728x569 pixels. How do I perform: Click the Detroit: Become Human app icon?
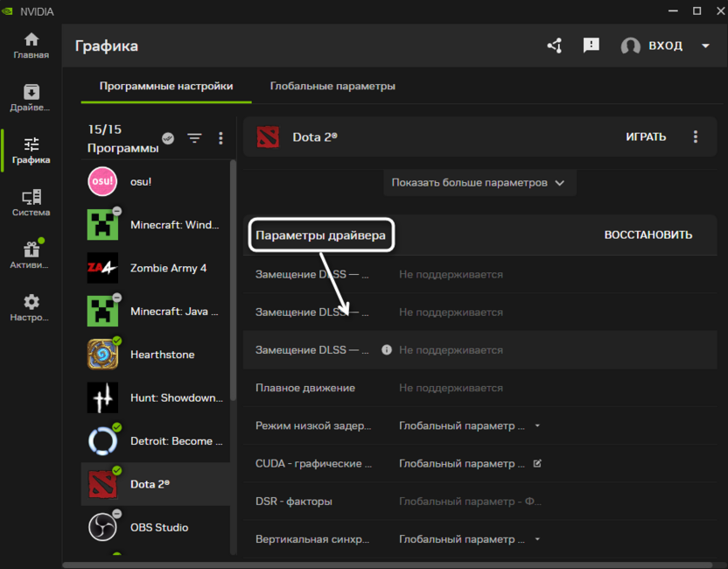[102, 441]
